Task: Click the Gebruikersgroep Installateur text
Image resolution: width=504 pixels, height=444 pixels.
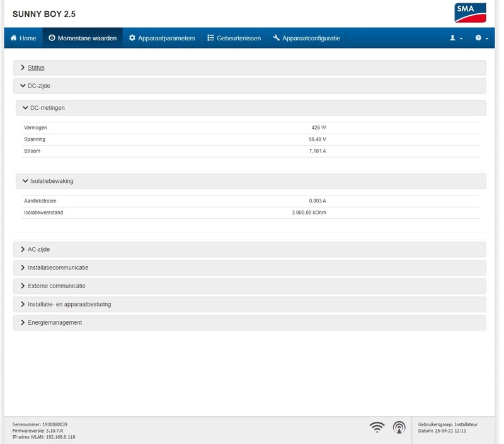Action: point(448,424)
